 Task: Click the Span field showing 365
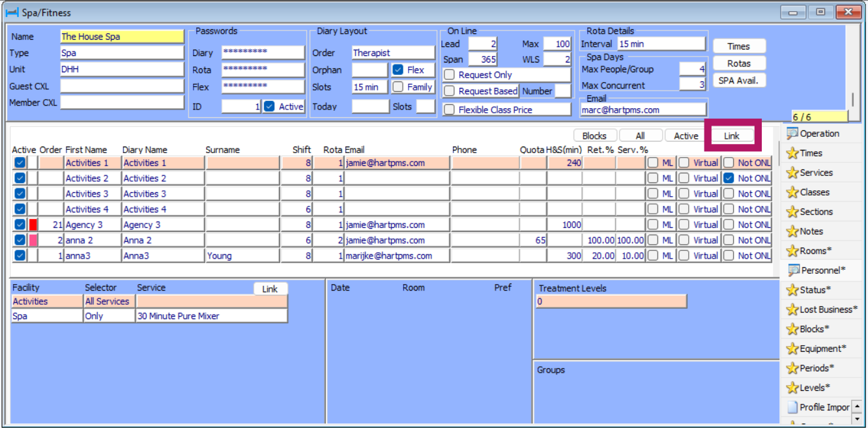click(483, 59)
